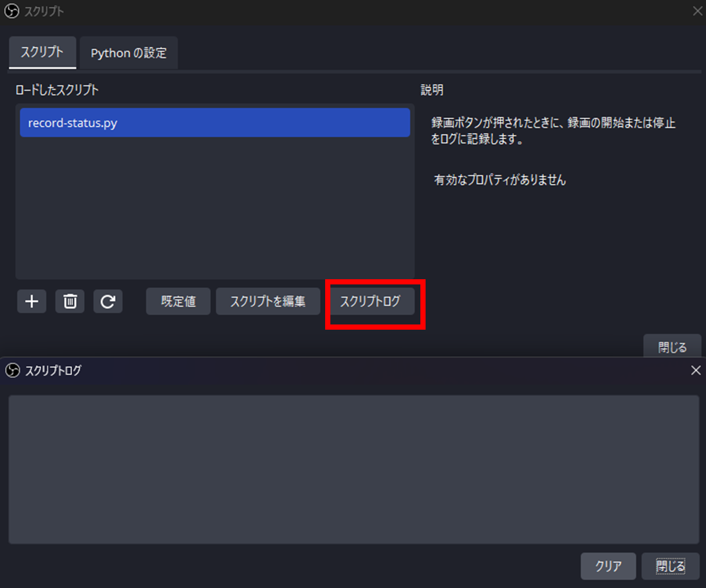Select record-status.py in loaded scripts list
Image resolution: width=706 pixels, height=588 pixels.
215,123
